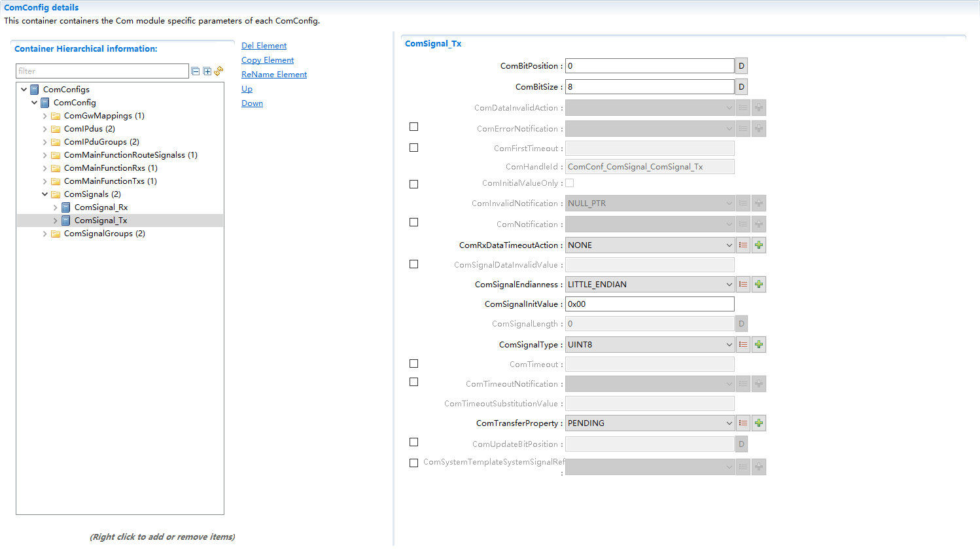Tick the ComFirstTimeout enable checkbox
This screenshot has width=980, height=549.
click(x=413, y=148)
